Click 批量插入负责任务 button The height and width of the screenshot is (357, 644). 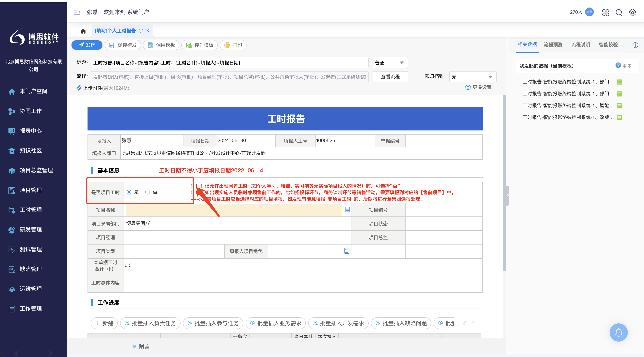coord(150,323)
